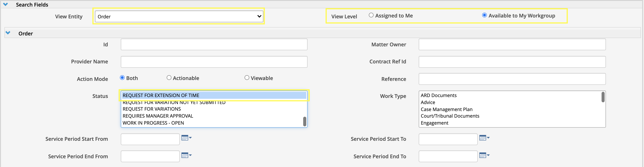
Task: Collapse the Order section
Action: [x=8, y=33]
